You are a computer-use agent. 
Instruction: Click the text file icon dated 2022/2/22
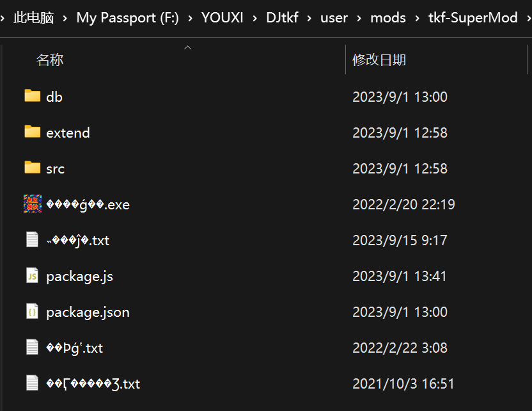tap(32, 348)
